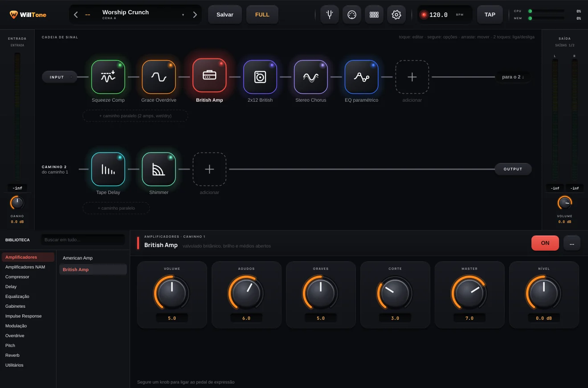Choose American Amp from the library list
Screen dimensions: 588x388
point(93,258)
